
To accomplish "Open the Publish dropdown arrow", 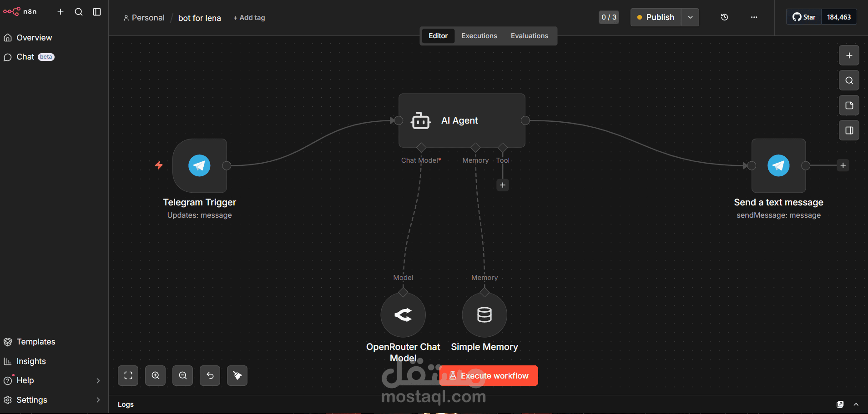I will pos(690,17).
